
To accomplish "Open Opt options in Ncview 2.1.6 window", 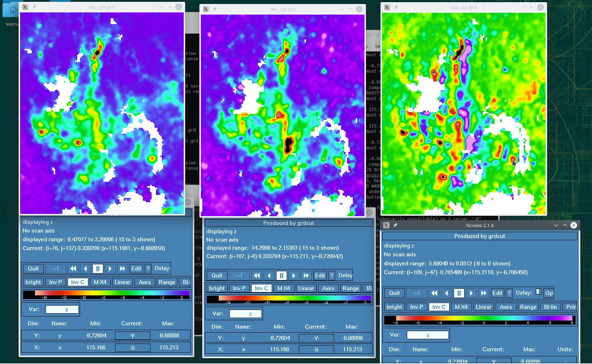I will (x=549, y=293).
